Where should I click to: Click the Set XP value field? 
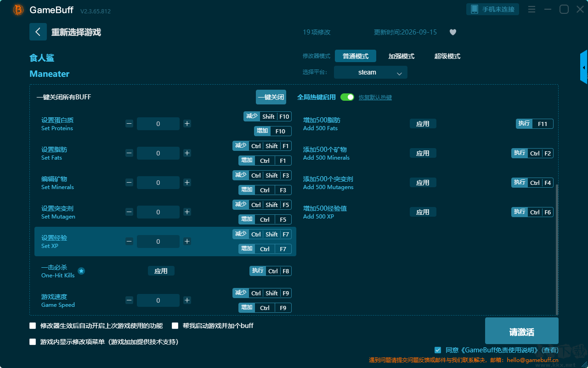(x=158, y=241)
